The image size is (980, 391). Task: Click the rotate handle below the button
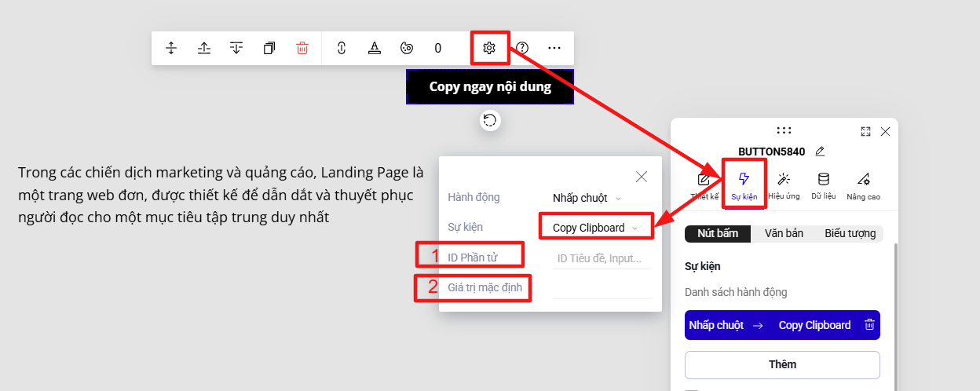[x=490, y=120]
